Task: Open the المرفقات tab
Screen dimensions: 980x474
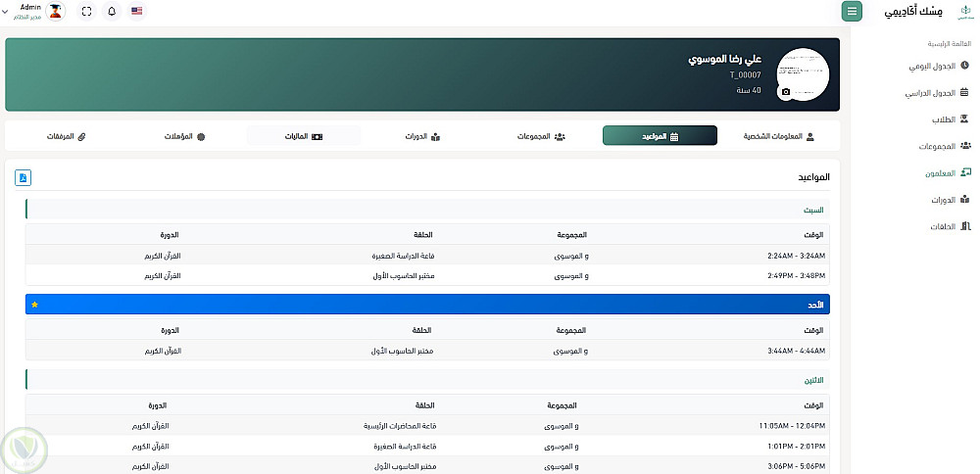Action: pyautogui.click(x=66, y=136)
